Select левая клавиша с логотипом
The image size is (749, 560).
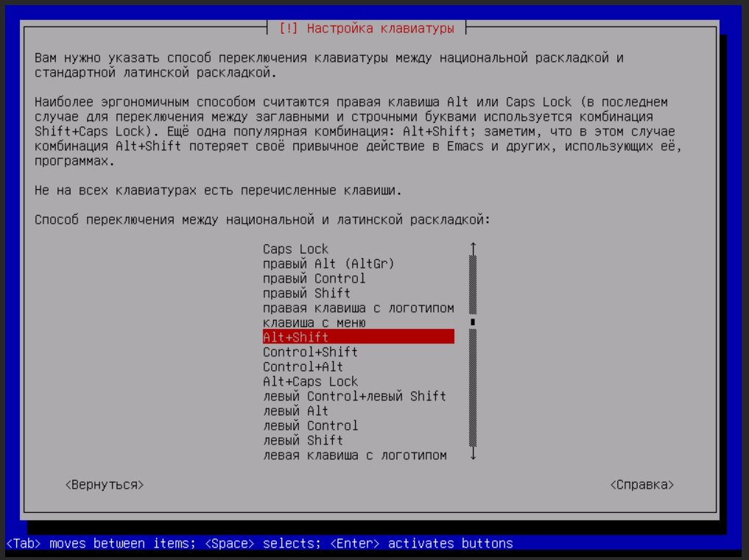354,456
